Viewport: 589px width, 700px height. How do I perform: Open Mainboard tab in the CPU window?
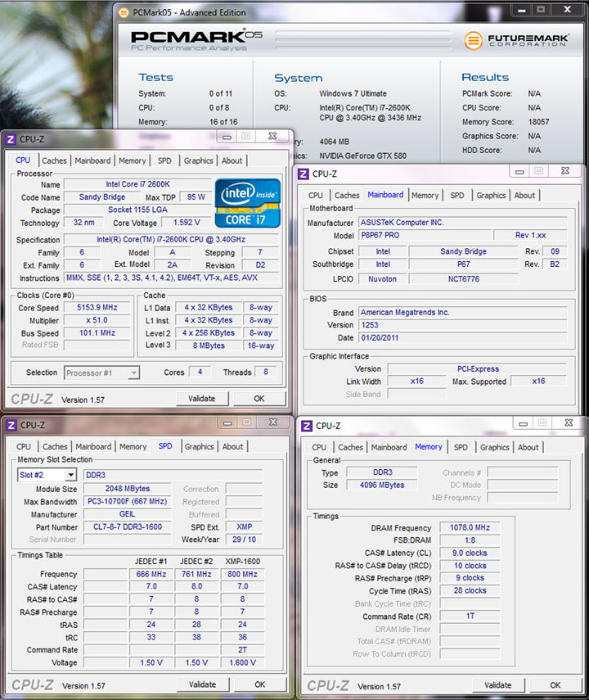coord(92,160)
